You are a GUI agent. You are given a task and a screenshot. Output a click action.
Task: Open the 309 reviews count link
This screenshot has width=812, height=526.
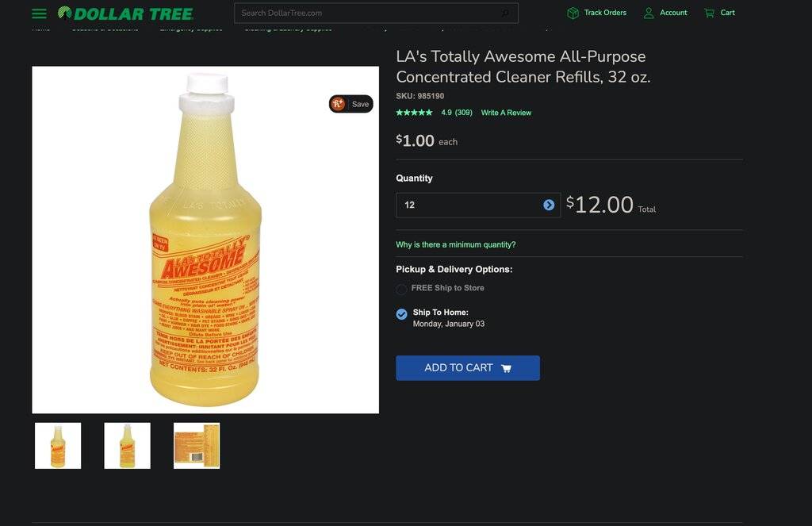pos(463,113)
